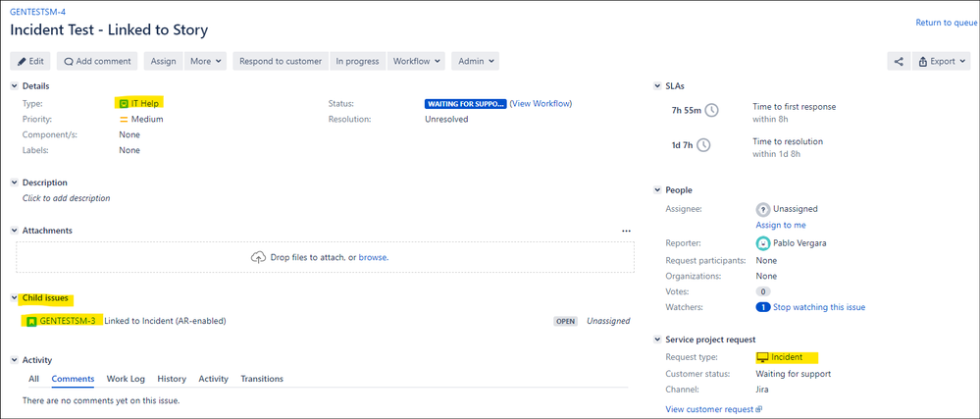Image resolution: width=980 pixels, height=419 pixels.
Task: Click the View Workflow link
Action: point(542,103)
